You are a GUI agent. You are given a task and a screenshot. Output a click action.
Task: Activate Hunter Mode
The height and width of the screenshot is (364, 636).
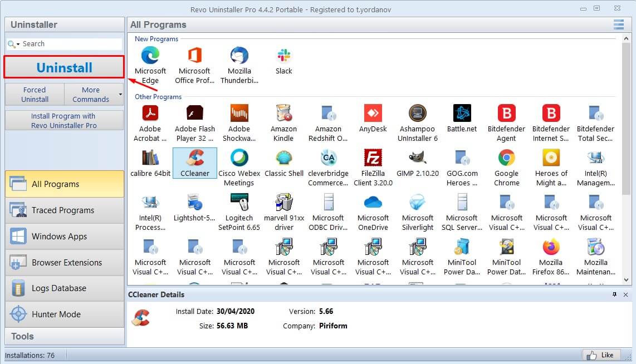tap(65, 314)
